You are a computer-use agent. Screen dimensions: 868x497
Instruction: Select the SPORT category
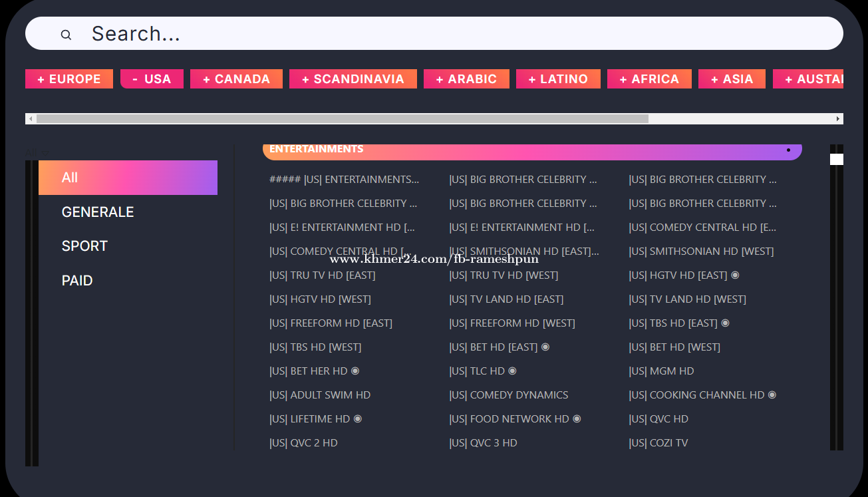coord(84,246)
